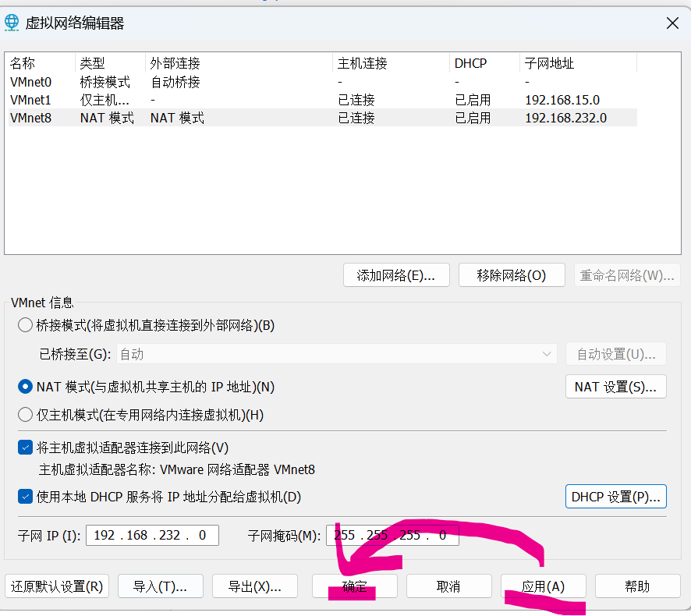
Task: Click 已连接 cell in VMnet8 row
Action: [356, 118]
